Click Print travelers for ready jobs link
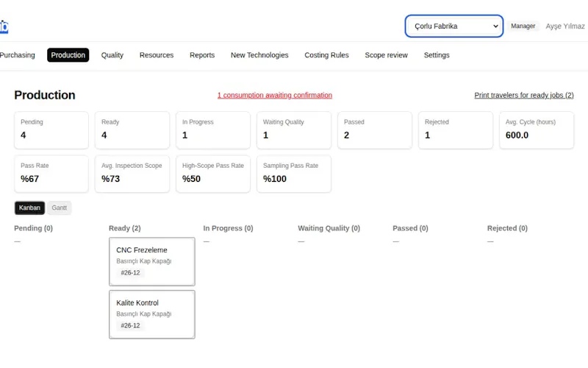The image size is (588, 368). (524, 96)
